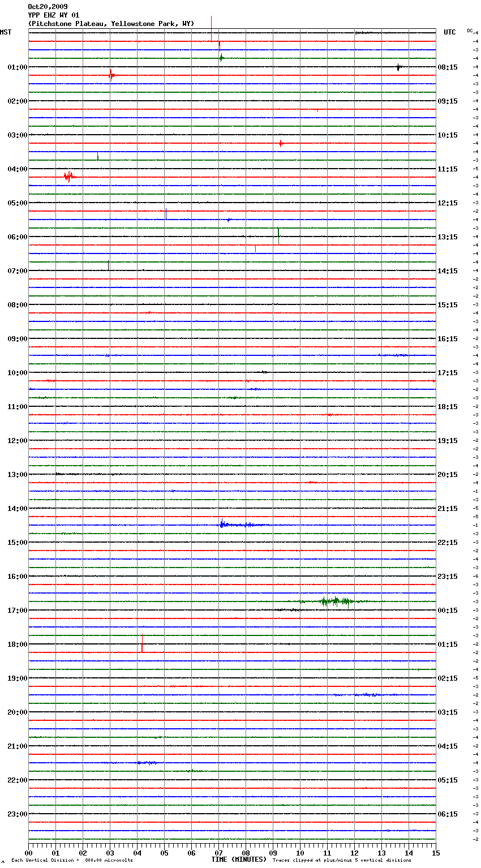This screenshot has width=481, height=868.
Task: Click the 23:15 UTC time label
Action: [448, 577]
